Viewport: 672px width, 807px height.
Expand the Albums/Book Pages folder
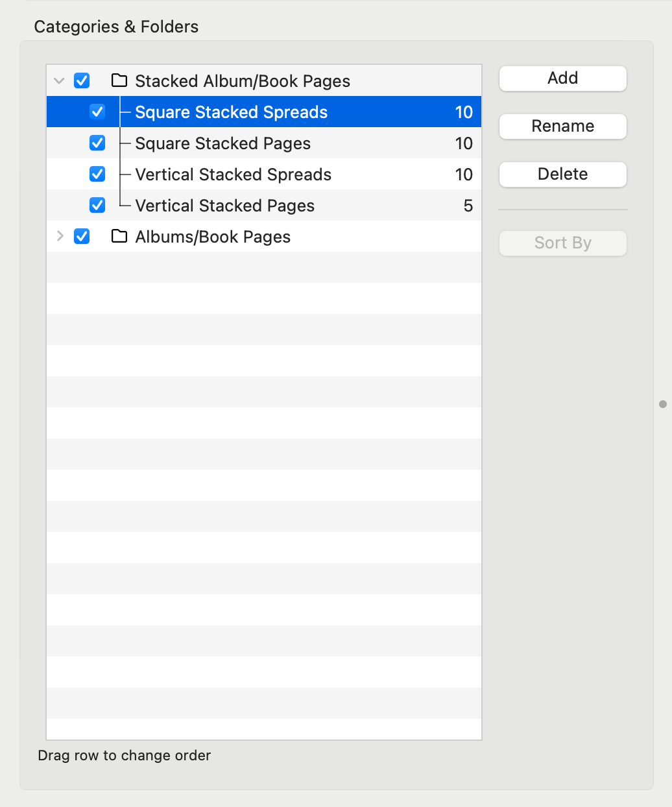pos(60,236)
